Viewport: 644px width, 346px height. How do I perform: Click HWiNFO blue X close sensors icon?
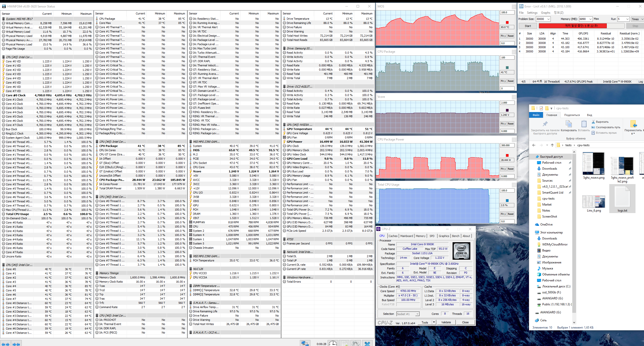click(367, 344)
